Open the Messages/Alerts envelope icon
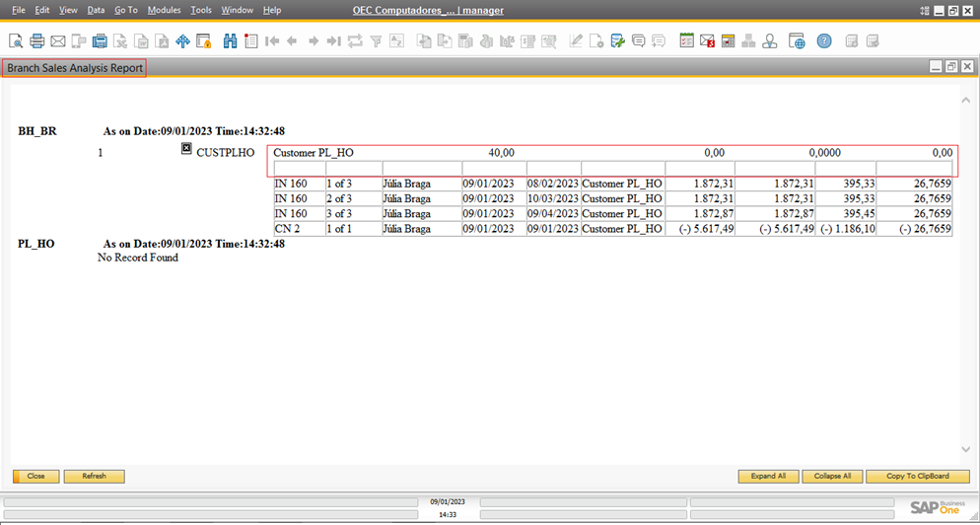This screenshot has width=980, height=525. [707, 41]
